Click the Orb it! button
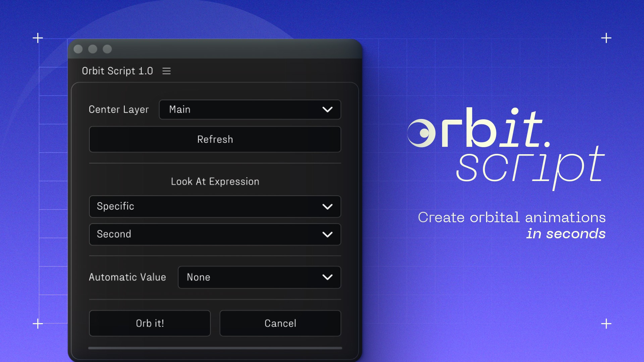Viewport: 644px width, 362px height. pyautogui.click(x=150, y=323)
